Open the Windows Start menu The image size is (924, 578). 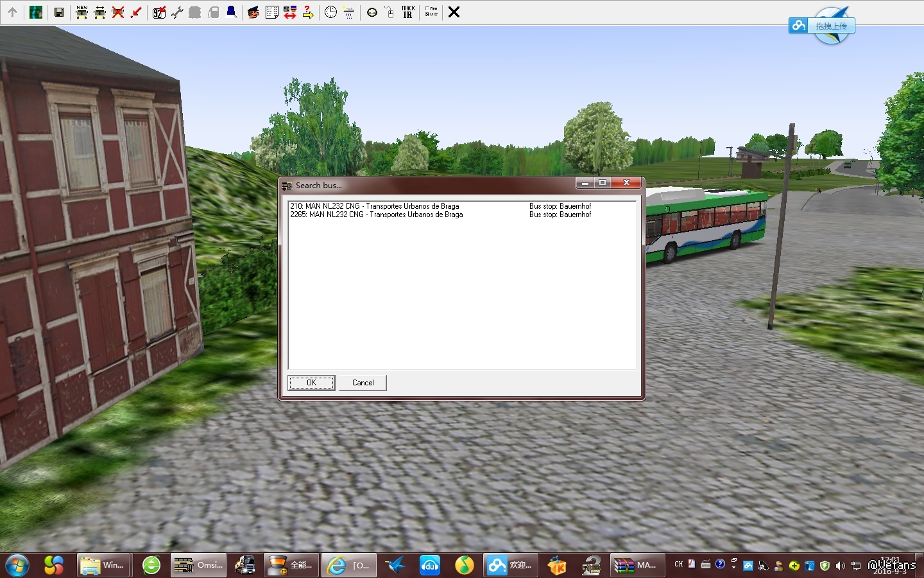(x=17, y=565)
